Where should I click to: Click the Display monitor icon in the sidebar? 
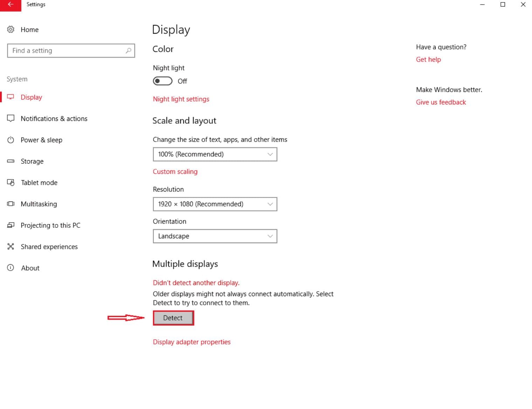[11, 97]
